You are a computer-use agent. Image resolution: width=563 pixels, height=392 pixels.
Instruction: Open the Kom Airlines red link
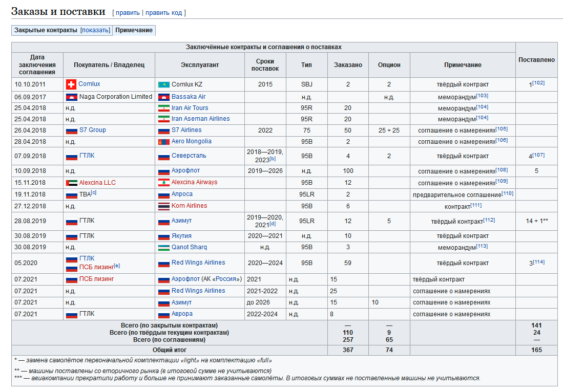pyautogui.click(x=189, y=206)
